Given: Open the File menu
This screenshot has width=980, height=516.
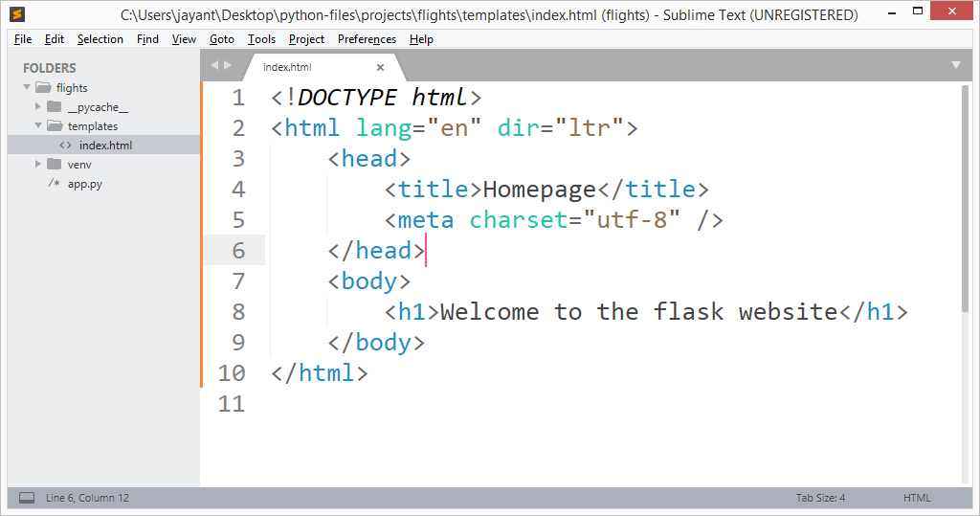Looking at the screenshot, I should (23, 39).
